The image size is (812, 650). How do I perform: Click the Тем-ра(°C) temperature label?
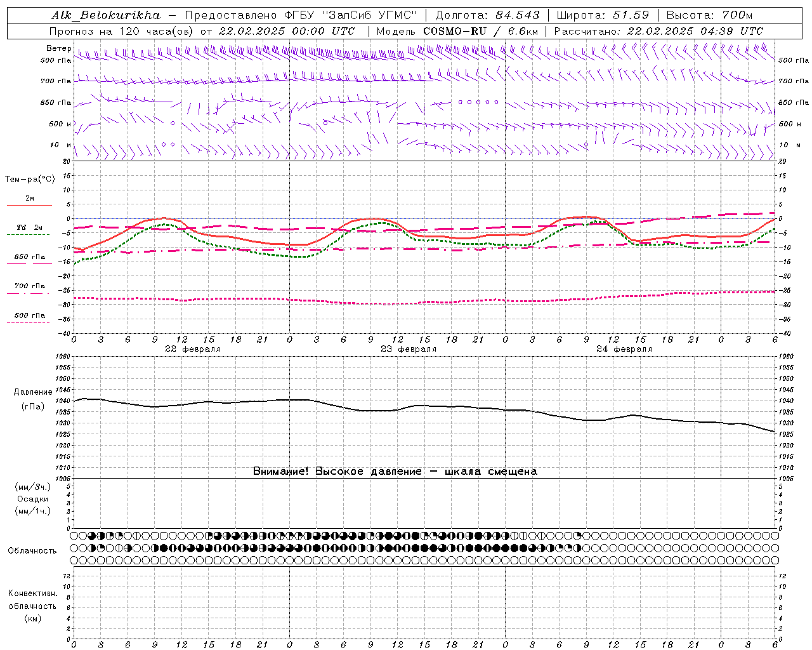pyautogui.click(x=30, y=180)
